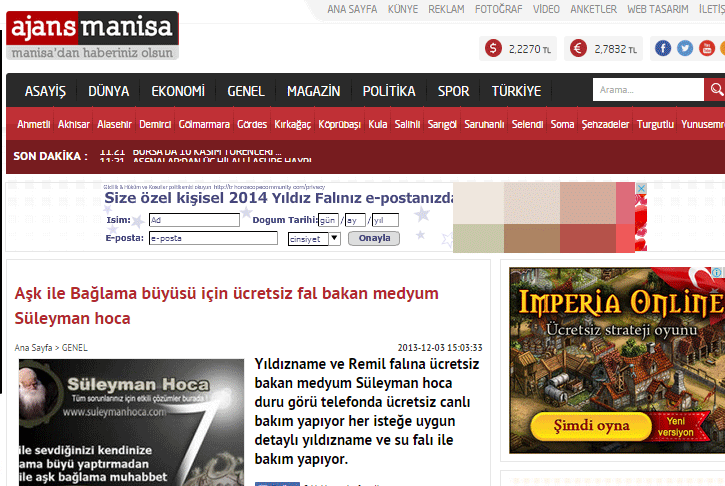This screenshot has height=486, width=725.
Task: Click the 2,7832 TL euro rate
Action: [615, 49]
